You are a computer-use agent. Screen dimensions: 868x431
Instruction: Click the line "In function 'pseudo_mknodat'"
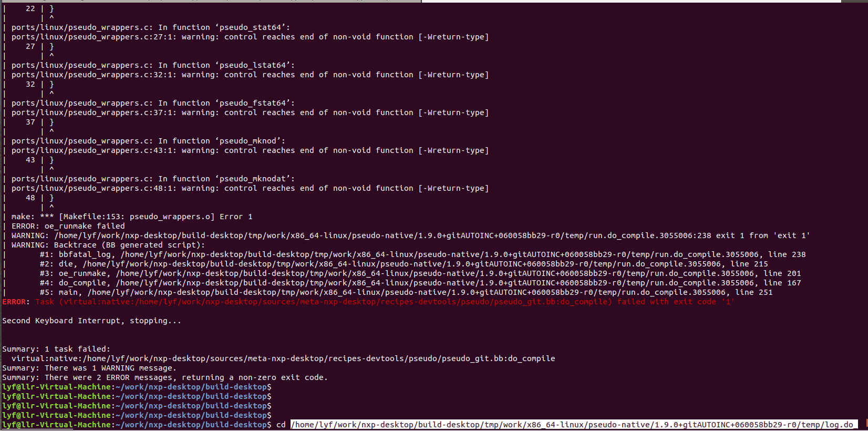coord(153,179)
